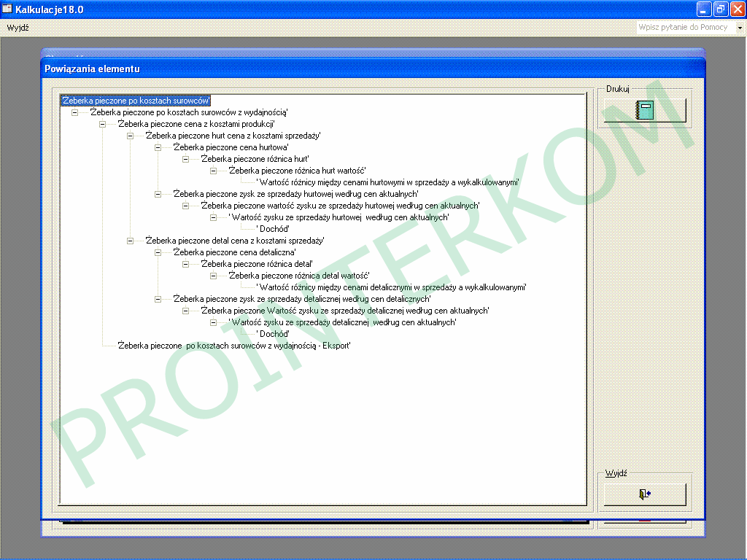Collapse the 'Żeberka pieczone cena hurtowa' branch

(x=158, y=147)
